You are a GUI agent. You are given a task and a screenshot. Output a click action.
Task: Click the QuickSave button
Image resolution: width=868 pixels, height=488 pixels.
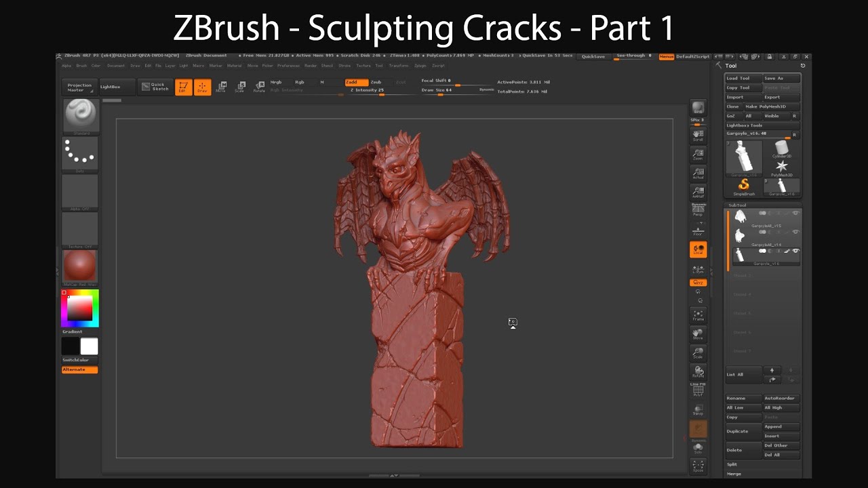(593, 57)
